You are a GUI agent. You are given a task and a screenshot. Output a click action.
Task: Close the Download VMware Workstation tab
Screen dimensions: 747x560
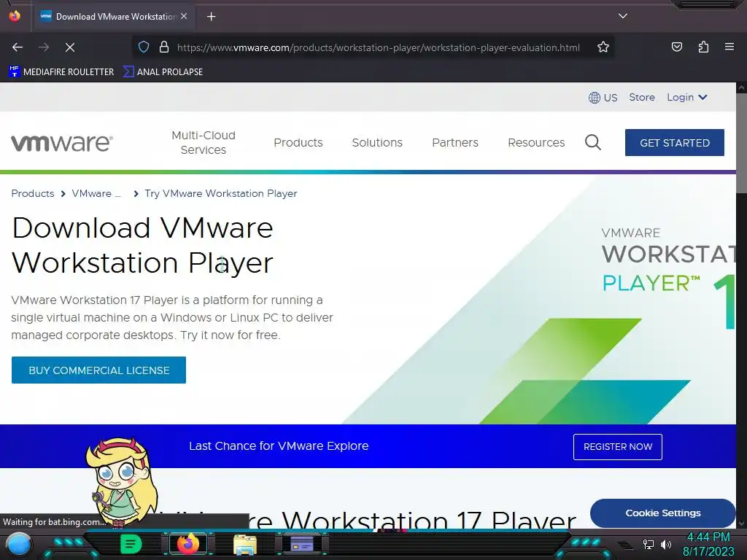click(184, 16)
